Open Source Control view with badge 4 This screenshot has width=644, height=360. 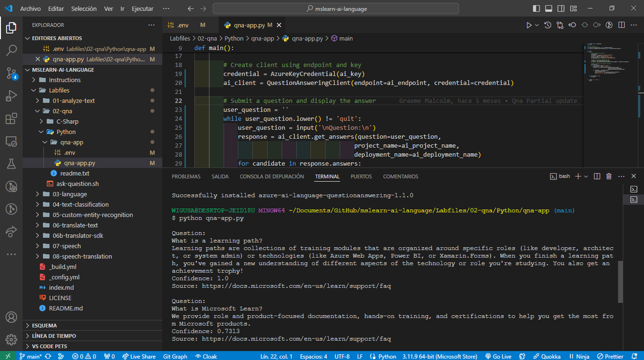[x=11, y=74]
